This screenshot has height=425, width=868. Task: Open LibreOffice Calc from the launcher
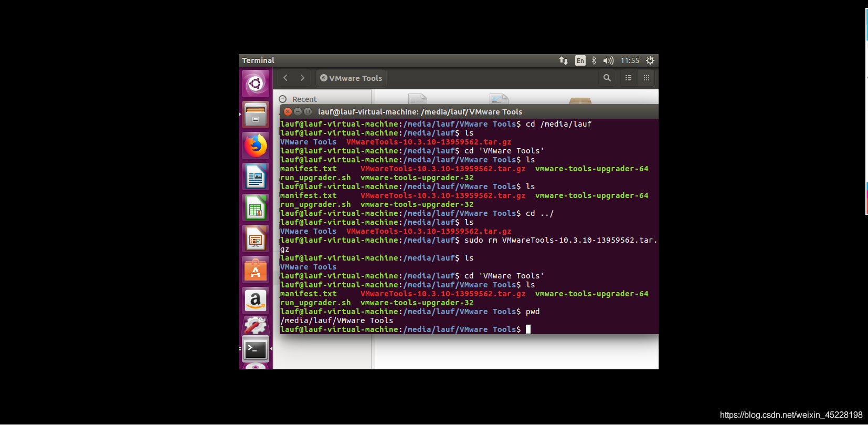[256, 208]
